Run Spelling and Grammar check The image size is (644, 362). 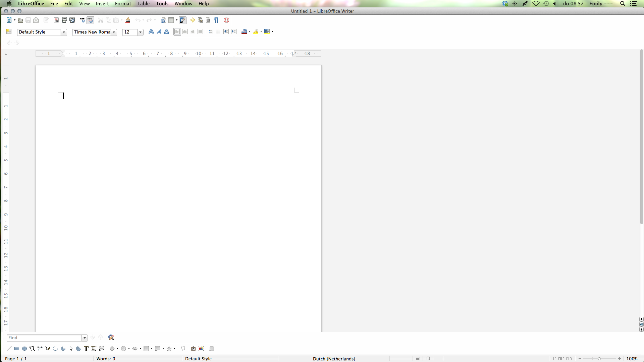pyautogui.click(x=83, y=20)
